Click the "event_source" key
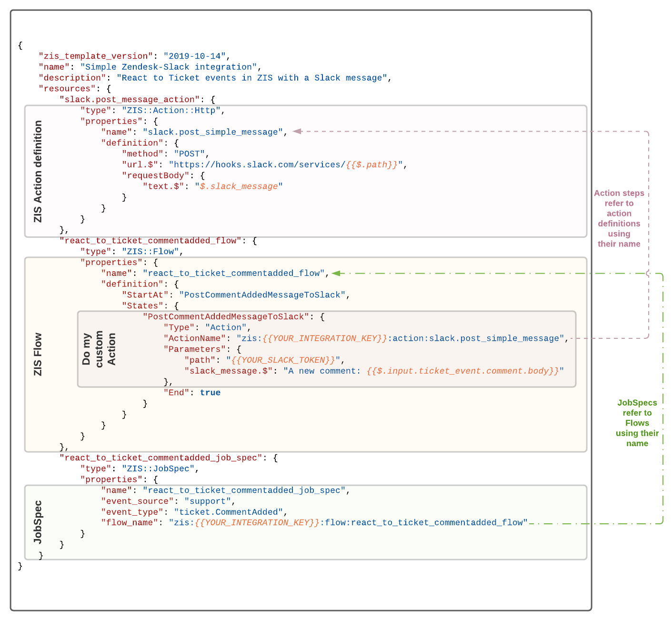Screen dimensions: 672x621 pyautogui.click(x=137, y=501)
